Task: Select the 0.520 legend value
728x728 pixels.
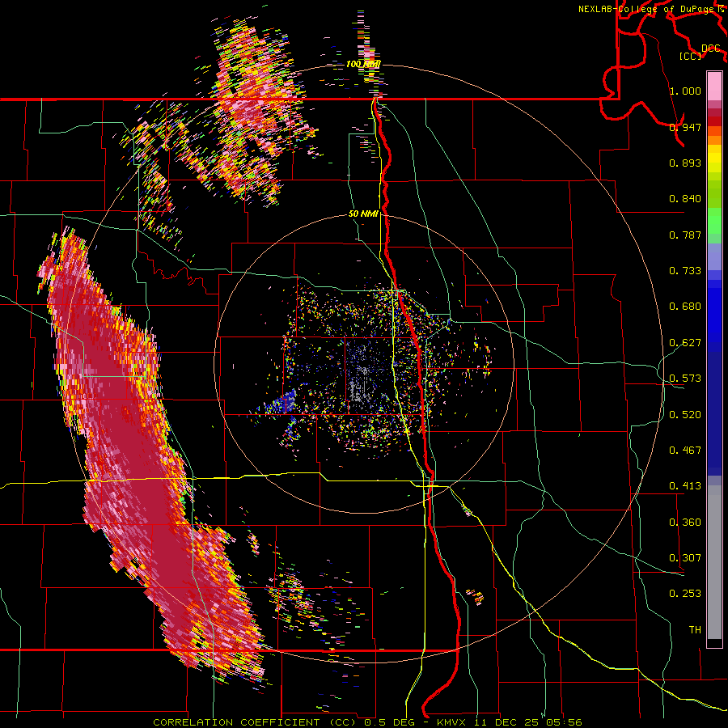Action: (685, 415)
